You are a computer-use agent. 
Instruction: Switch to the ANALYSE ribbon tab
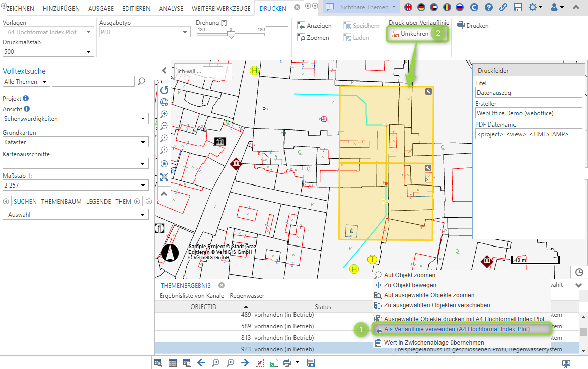[x=171, y=9]
